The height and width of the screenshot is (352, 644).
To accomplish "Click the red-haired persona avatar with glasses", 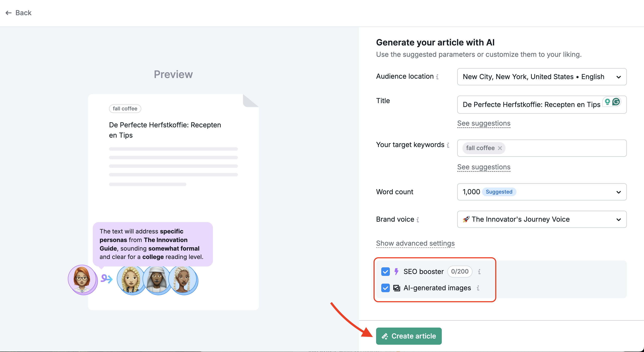I will [x=82, y=279].
